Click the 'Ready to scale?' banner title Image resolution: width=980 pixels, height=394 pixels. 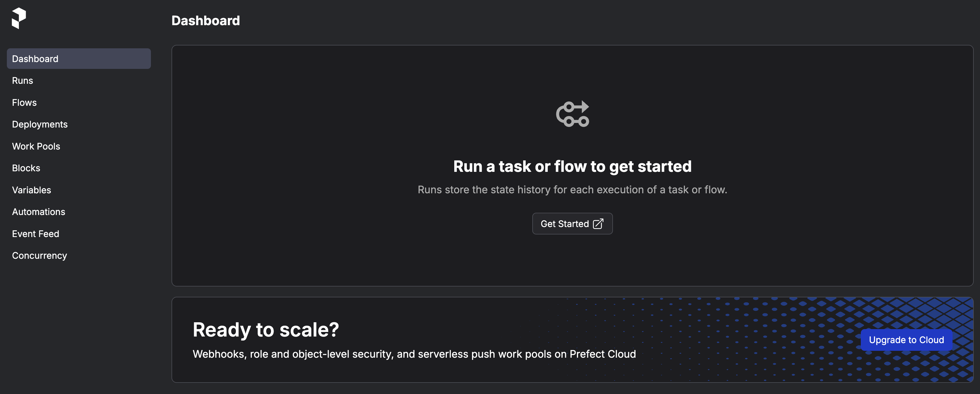click(266, 329)
